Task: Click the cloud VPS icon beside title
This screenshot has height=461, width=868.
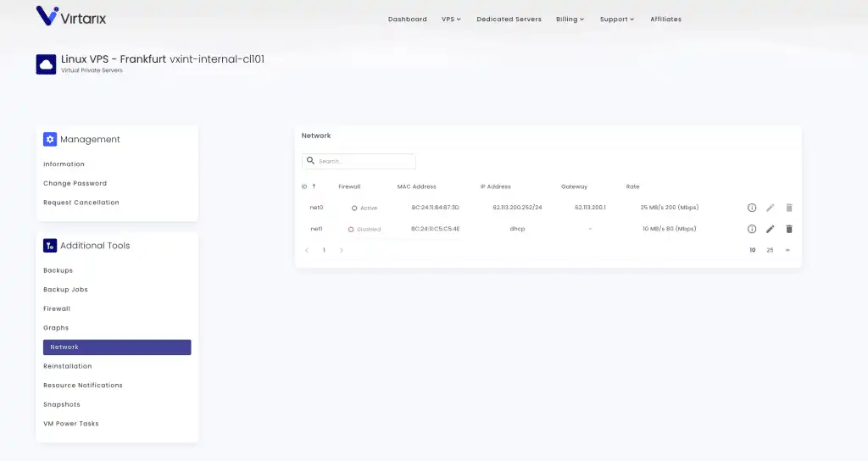Action: 46,64
